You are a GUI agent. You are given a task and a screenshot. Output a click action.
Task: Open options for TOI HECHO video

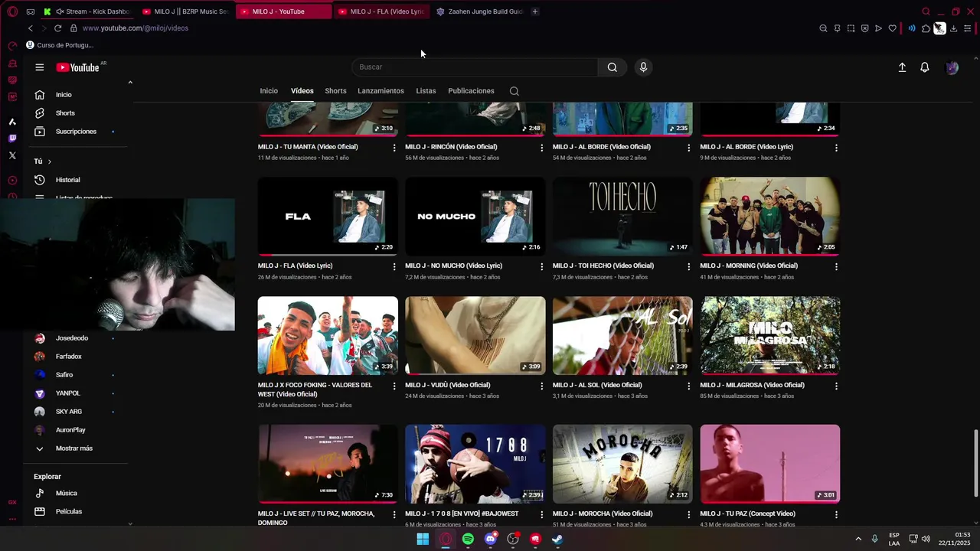coord(688,267)
